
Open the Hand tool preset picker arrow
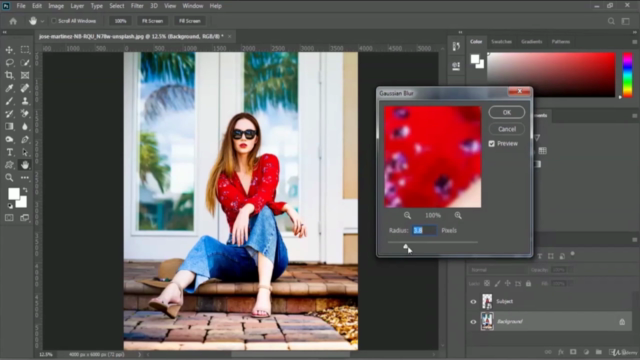(x=42, y=21)
